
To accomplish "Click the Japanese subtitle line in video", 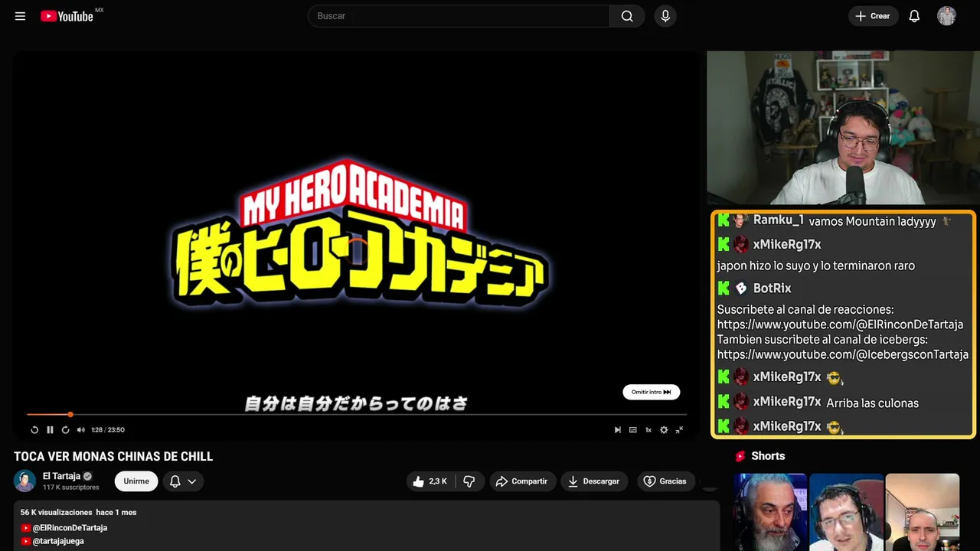I will point(356,403).
